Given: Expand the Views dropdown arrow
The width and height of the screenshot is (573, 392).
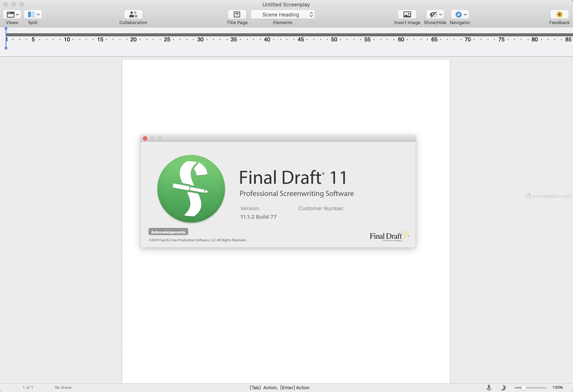Looking at the screenshot, I should click(x=17, y=15).
